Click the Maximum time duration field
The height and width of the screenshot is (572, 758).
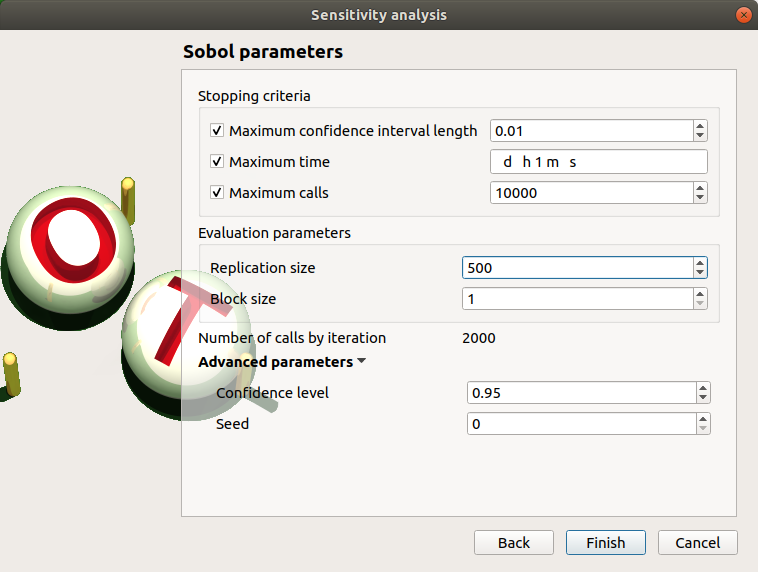598,162
